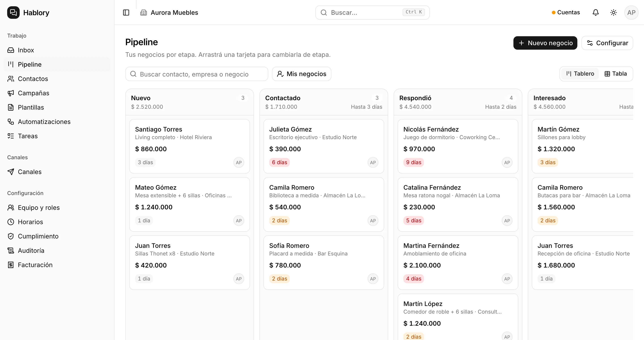Screen dimensions: 644x340
Task: Open Cuentas status in header
Action: (x=566, y=13)
